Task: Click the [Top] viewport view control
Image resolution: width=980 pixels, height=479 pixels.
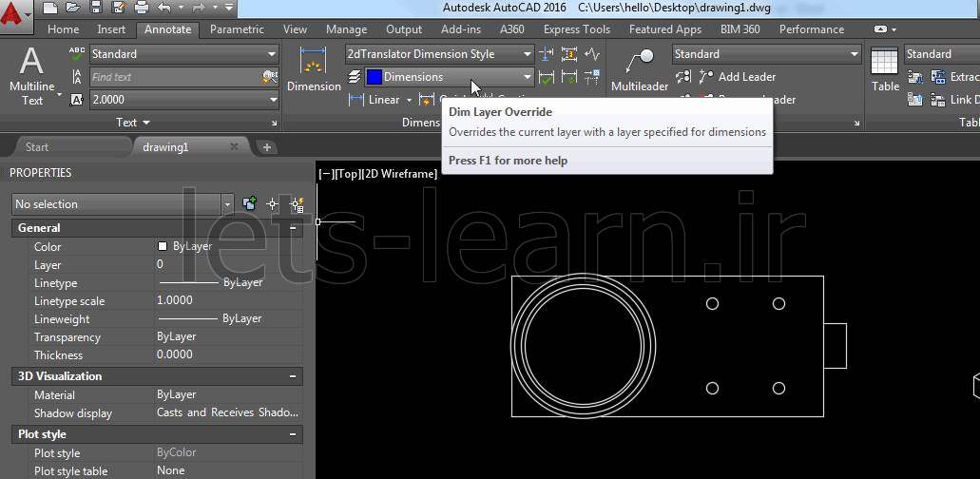Action: [348, 174]
